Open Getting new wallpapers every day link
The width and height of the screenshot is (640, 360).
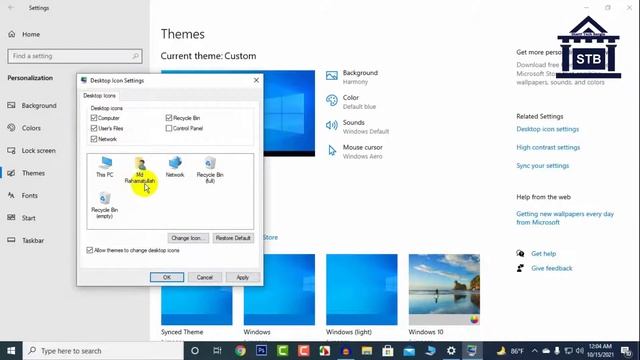pyautogui.click(x=565, y=218)
